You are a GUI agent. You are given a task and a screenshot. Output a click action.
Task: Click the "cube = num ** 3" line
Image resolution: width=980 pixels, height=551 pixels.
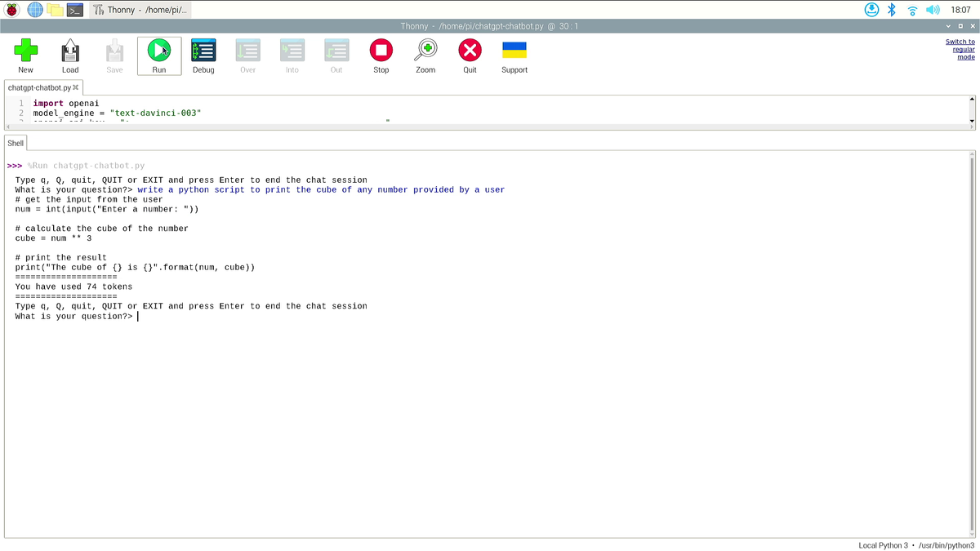coord(53,238)
